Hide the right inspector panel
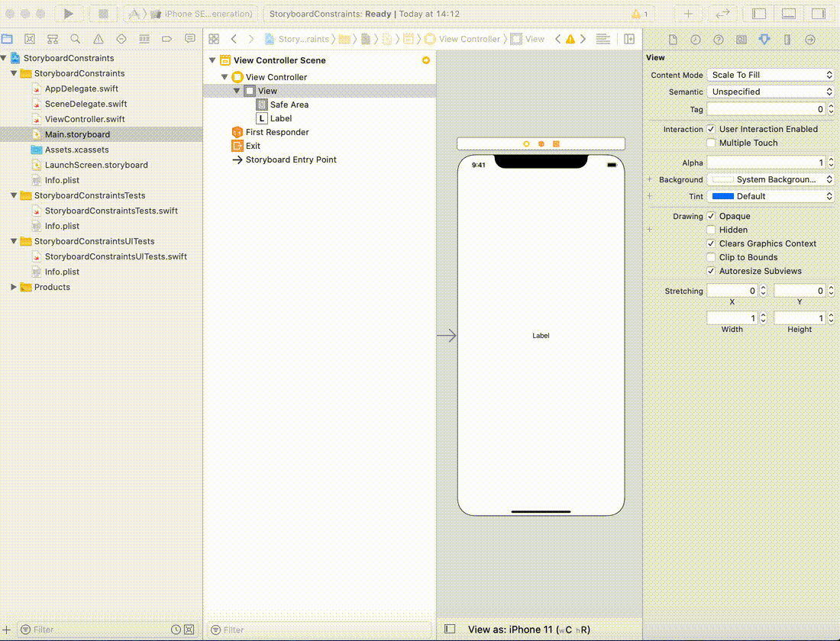 (818, 14)
